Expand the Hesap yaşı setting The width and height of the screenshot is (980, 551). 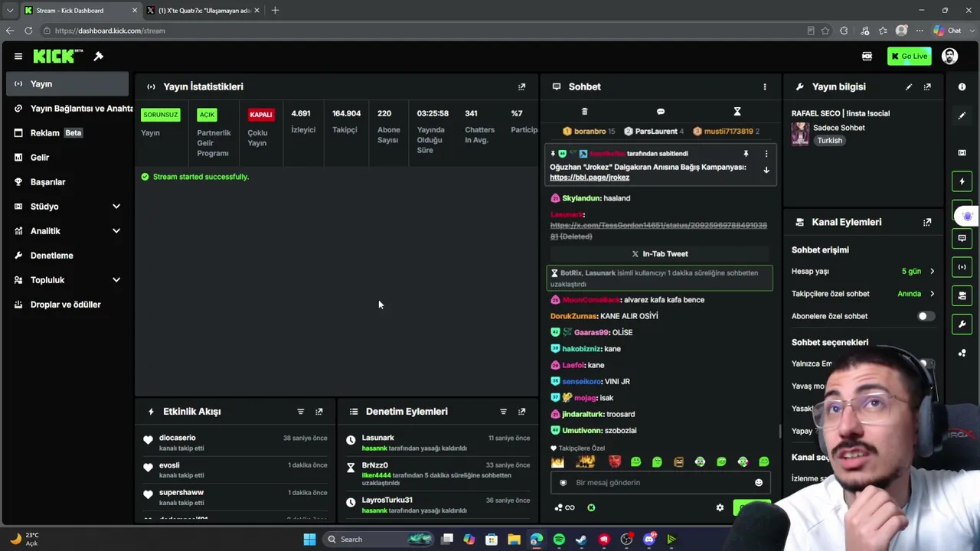pos(863,271)
